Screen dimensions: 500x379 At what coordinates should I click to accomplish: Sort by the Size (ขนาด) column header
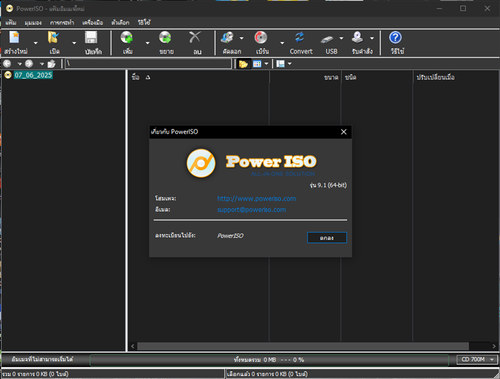305,77
